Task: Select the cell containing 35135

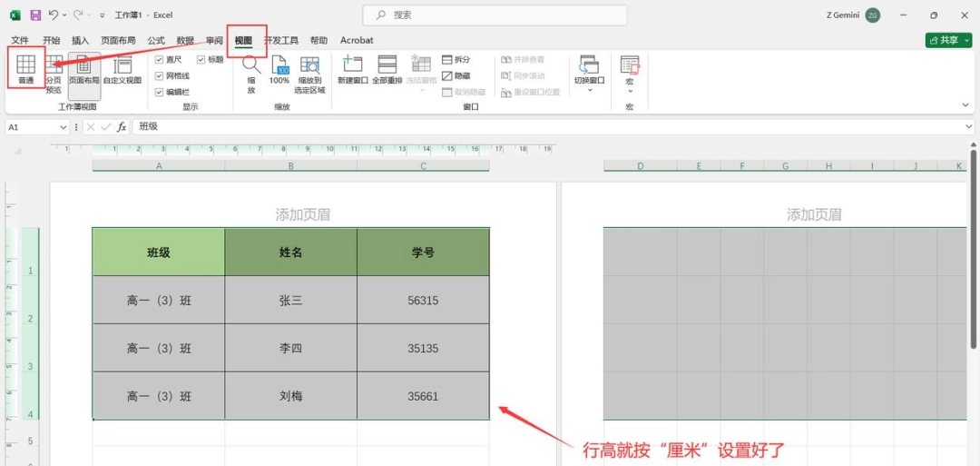Action: point(423,349)
